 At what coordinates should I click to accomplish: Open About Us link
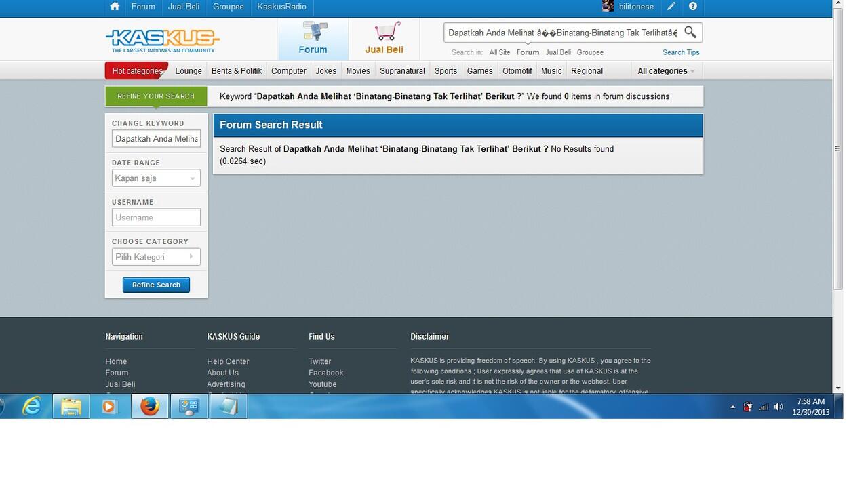[222, 373]
